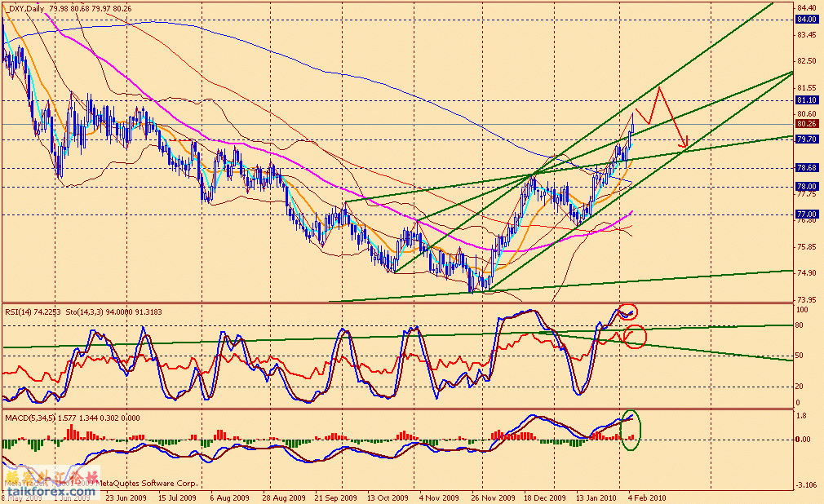Image resolution: width=824 pixels, height=504 pixels.
Task: Click the 81.55 price axis value
Action: (807, 88)
